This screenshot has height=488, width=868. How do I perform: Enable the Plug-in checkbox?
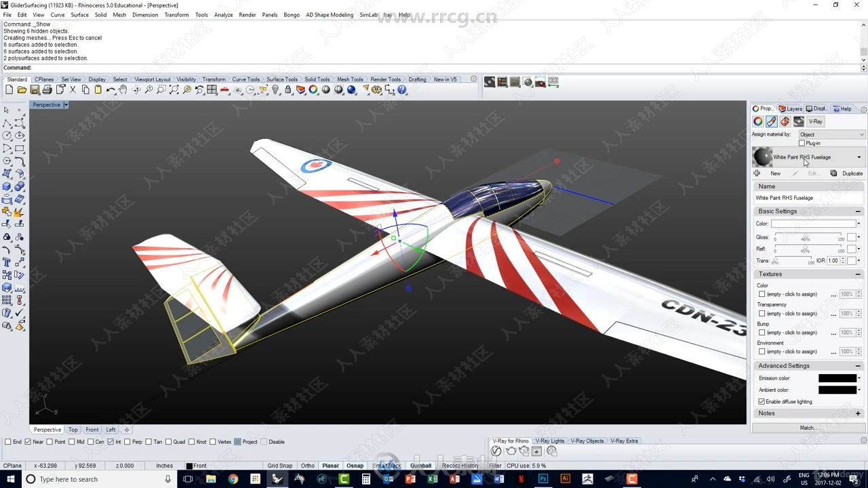click(x=802, y=143)
